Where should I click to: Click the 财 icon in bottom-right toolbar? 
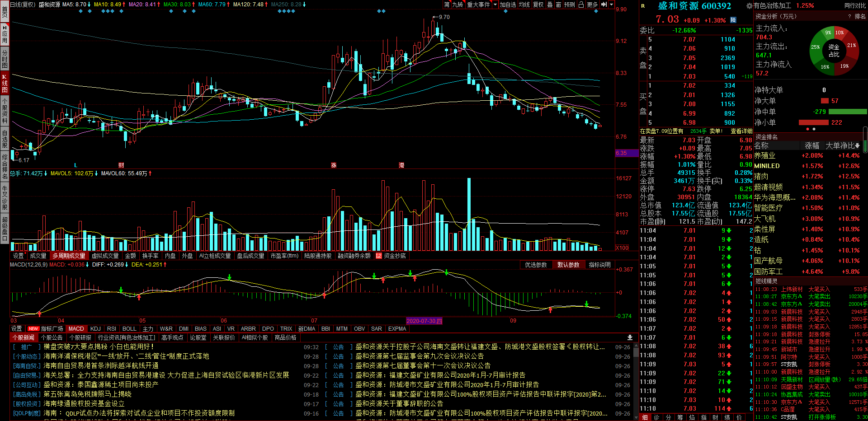[716, 417]
